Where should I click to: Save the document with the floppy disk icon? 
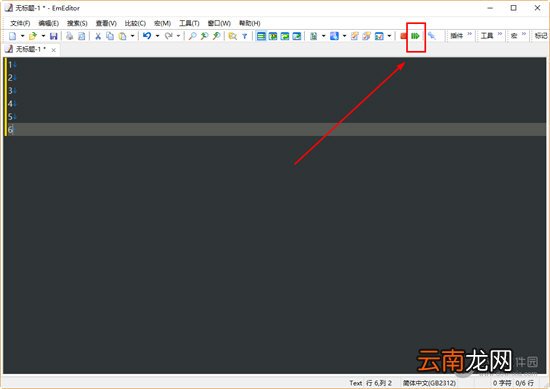click(x=54, y=36)
